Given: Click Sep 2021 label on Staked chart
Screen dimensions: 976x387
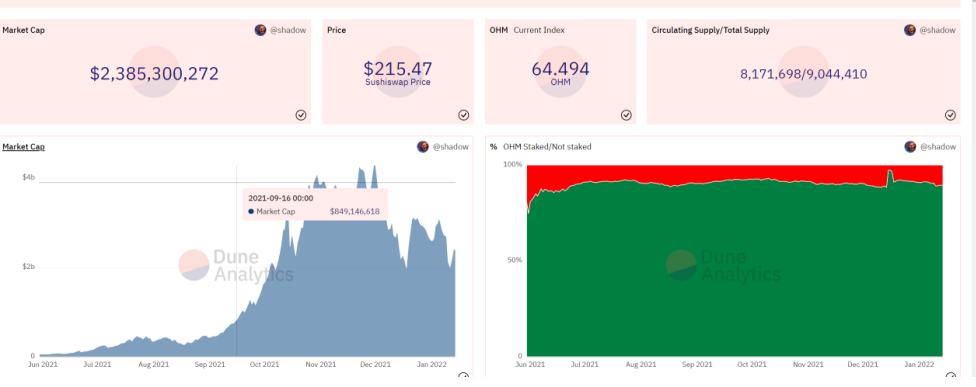Looking at the screenshot, I should coord(697,365).
